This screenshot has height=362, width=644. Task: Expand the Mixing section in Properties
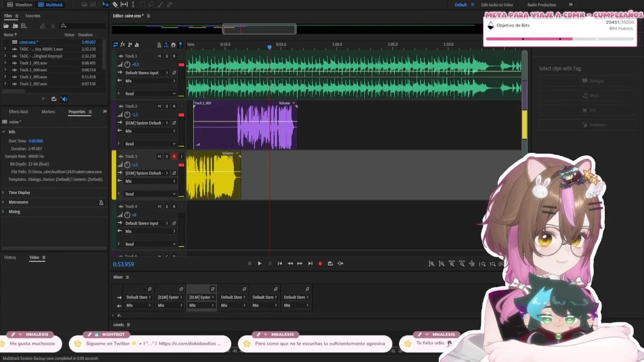[x=4, y=212]
